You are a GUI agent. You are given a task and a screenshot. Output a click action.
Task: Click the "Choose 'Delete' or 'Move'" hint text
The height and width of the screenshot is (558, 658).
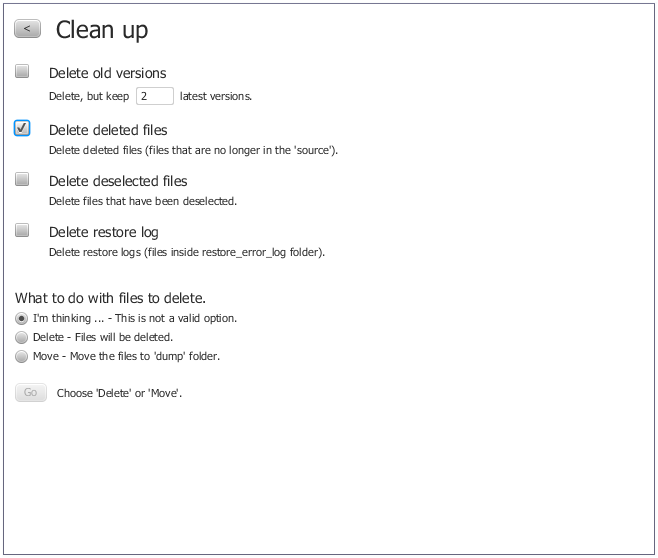pyautogui.click(x=119, y=393)
